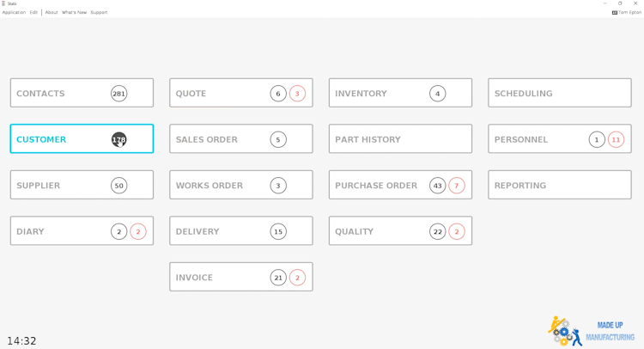The image size is (644, 349).
Task: Click the red Purchase Order alert badge
Action: [x=457, y=186]
